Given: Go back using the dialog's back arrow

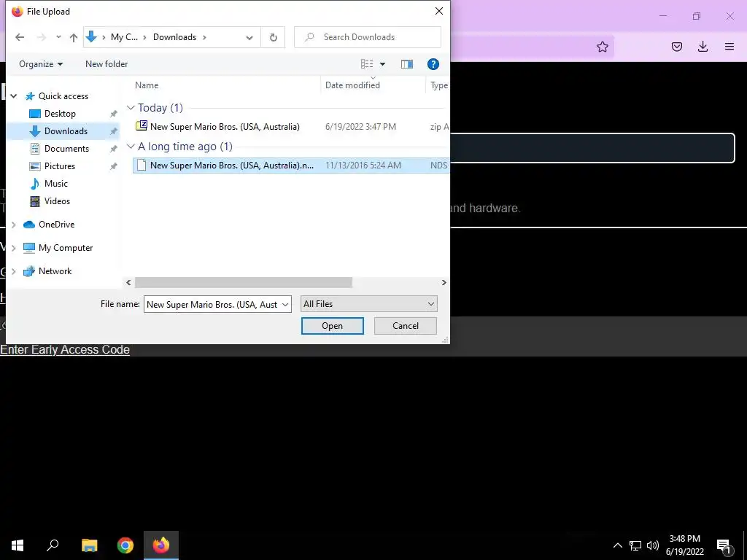Looking at the screenshot, I should point(20,37).
